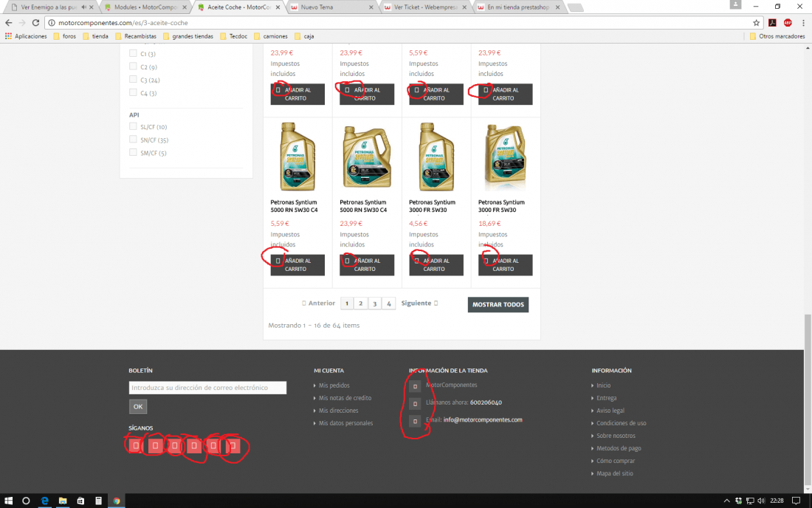
Task: Tick the SM/CF (5) API filter
Action: (133, 152)
